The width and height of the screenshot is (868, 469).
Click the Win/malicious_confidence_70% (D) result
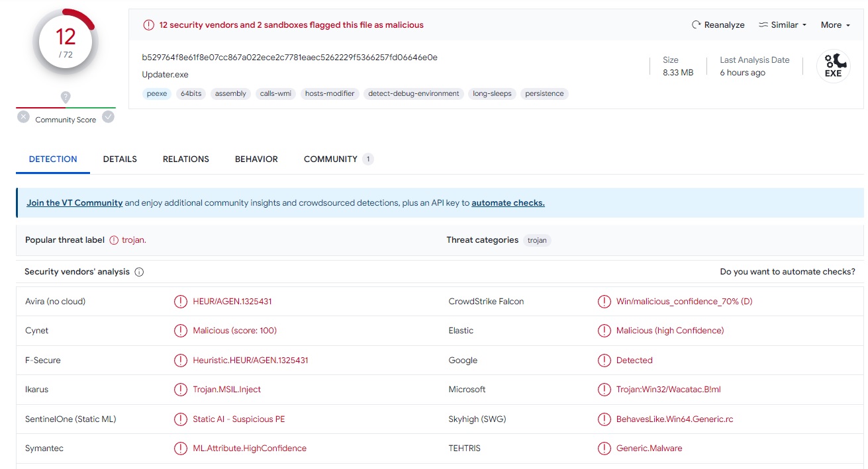coord(685,302)
